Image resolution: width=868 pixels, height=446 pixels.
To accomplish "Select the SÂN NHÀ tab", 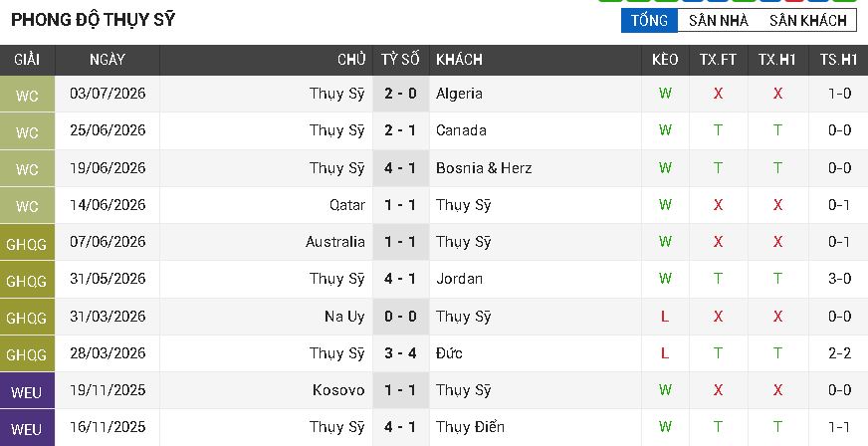I will pos(719,21).
